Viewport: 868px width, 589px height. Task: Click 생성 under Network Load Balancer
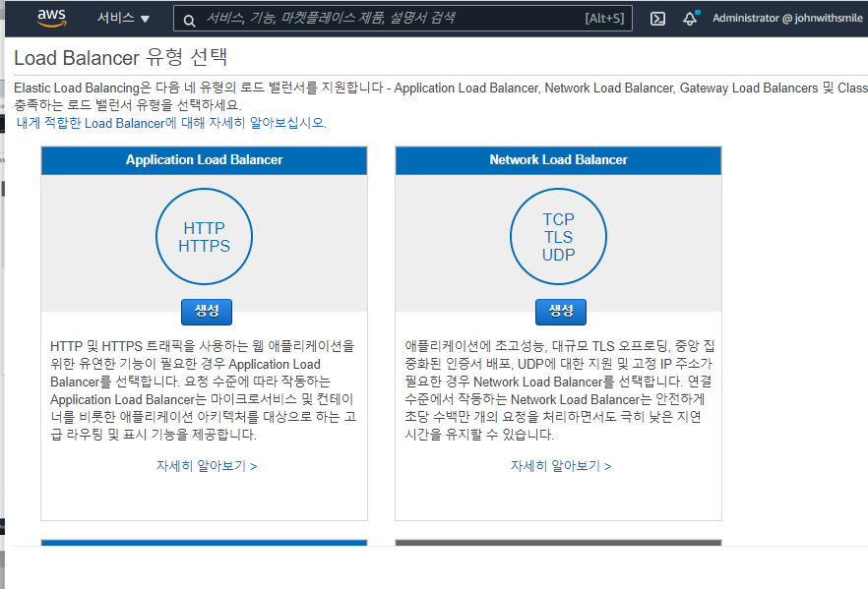(x=561, y=312)
